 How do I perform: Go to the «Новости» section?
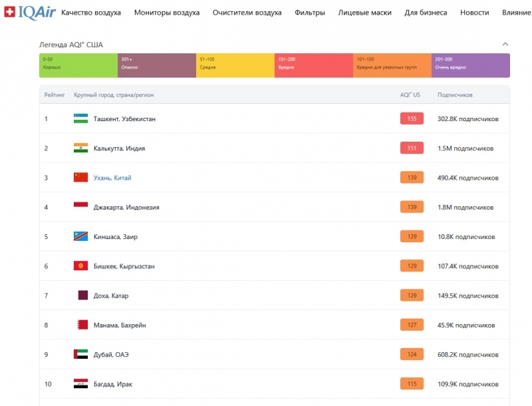coord(474,13)
